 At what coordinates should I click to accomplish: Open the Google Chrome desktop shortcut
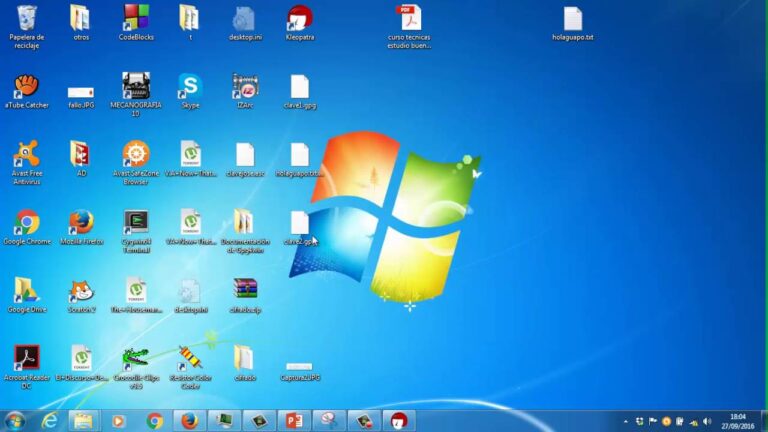[26, 227]
